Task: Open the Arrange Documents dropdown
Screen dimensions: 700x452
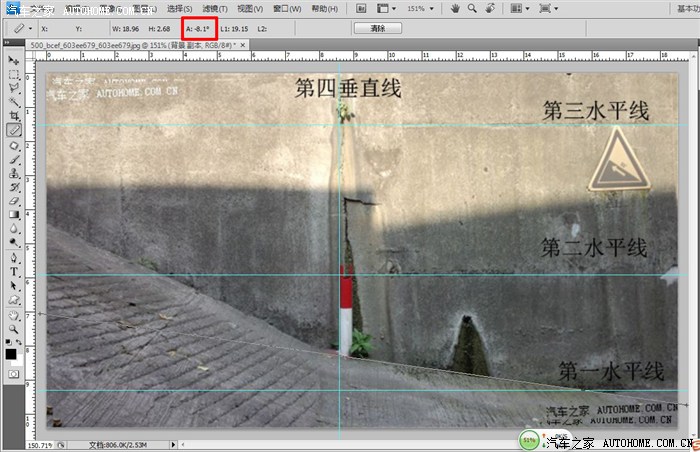Action: pyautogui.click(x=520, y=8)
